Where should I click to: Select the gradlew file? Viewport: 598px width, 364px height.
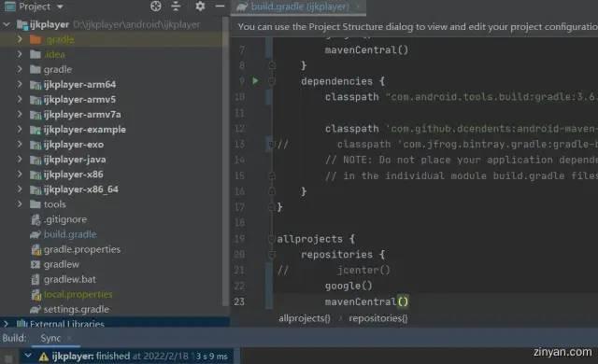click(x=61, y=264)
